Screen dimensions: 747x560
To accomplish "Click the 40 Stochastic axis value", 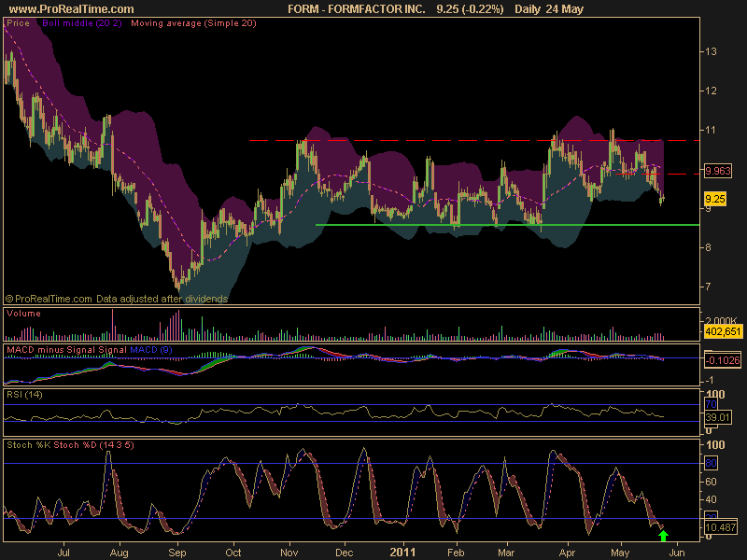I will point(711,499).
